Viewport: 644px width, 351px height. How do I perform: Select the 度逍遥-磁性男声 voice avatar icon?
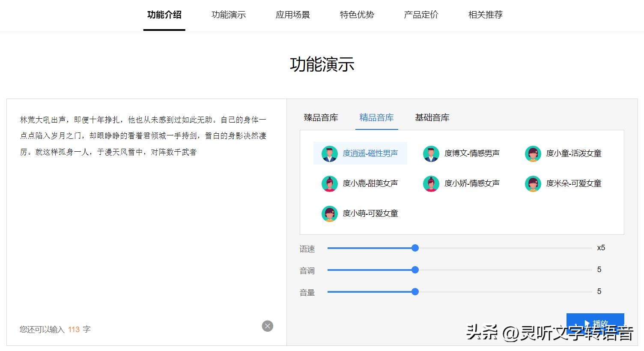(x=329, y=153)
